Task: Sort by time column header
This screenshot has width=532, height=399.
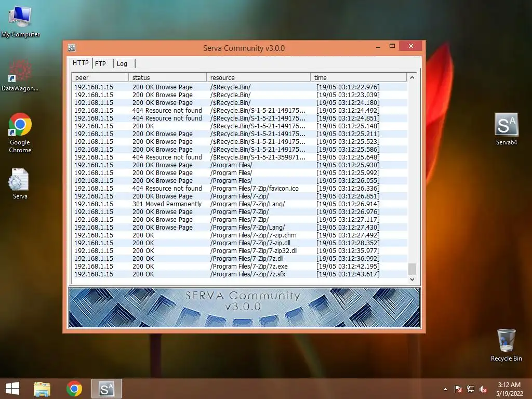Action: pos(358,77)
